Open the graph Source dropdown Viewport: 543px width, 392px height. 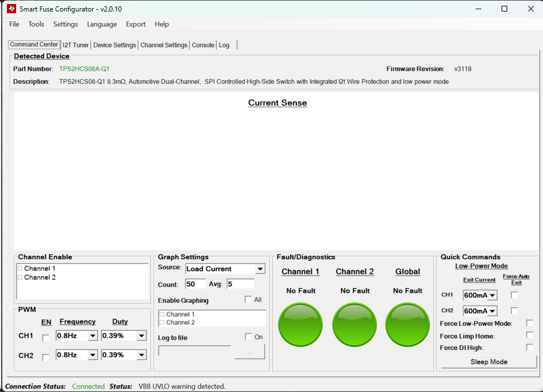point(260,269)
